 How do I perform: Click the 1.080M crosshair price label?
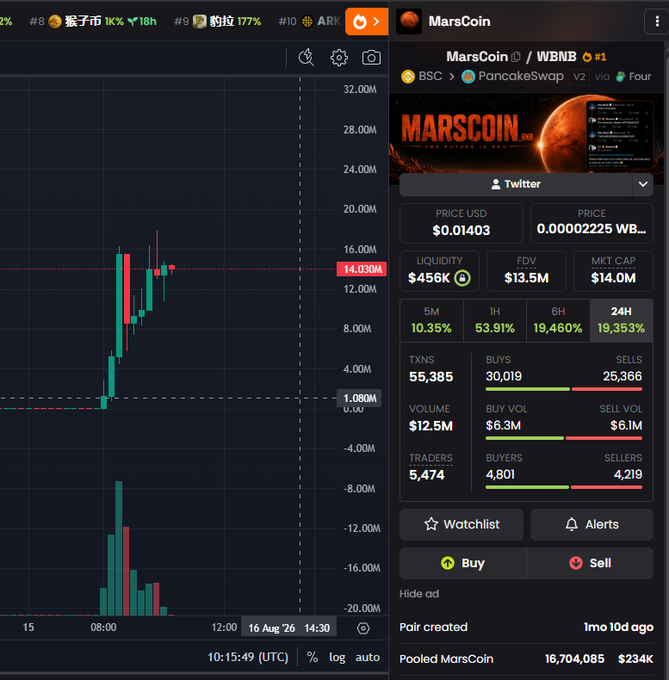point(359,398)
